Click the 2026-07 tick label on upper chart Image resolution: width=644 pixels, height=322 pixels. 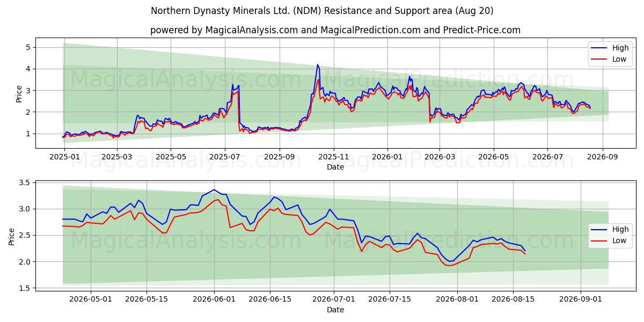pyautogui.click(x=547, y=156)
